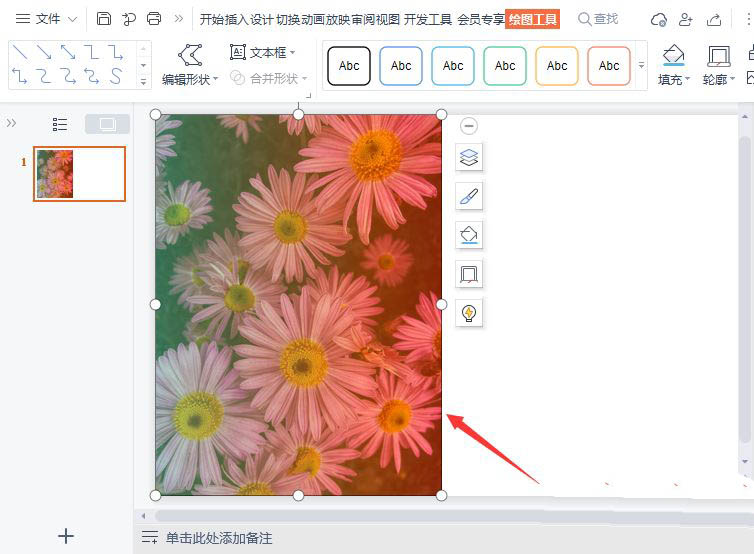Switch to slide thumbnail view
The image size is (754, 554).
click(x=107, y=124)
